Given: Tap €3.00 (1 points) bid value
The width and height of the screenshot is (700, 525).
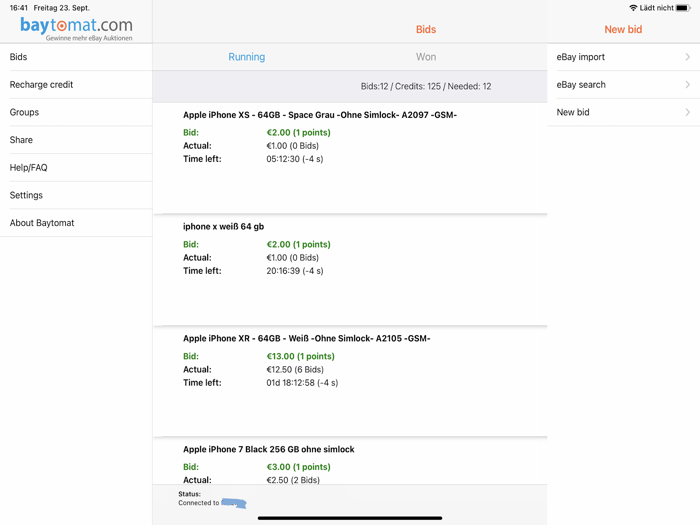Looking at the screenshot, I should coord(299,467).
